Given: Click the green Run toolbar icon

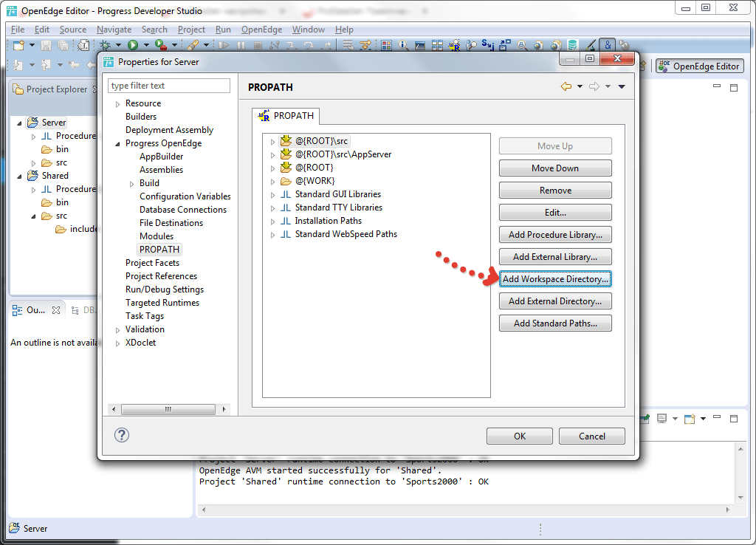Looking at the screenshot, I should [133, 45].
